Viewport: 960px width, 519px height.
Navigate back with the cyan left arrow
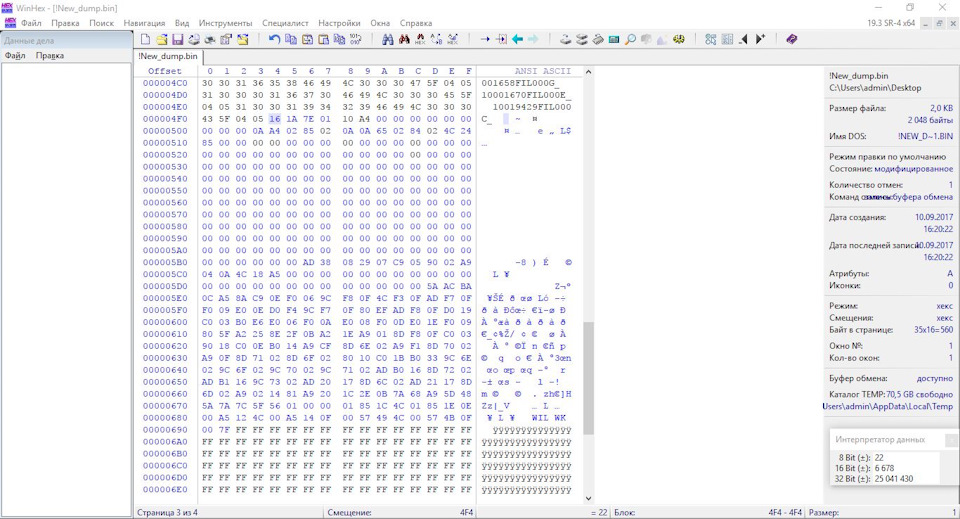click(x=517, y=39)
